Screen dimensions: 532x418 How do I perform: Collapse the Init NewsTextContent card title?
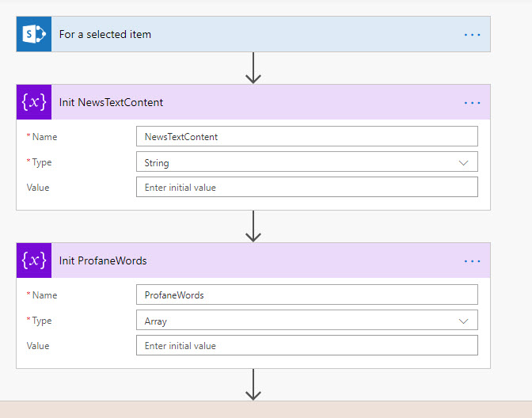coord(237,102)
